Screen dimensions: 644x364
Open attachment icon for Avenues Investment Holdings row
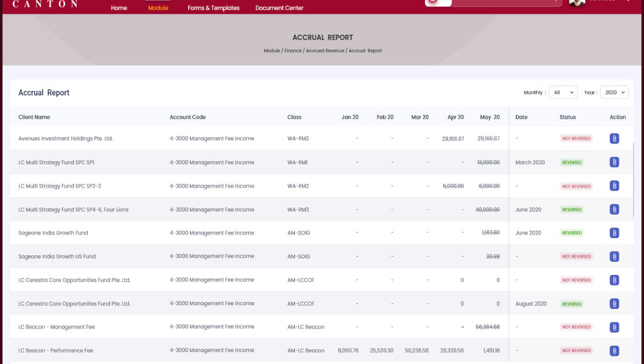tap(614, 138)
